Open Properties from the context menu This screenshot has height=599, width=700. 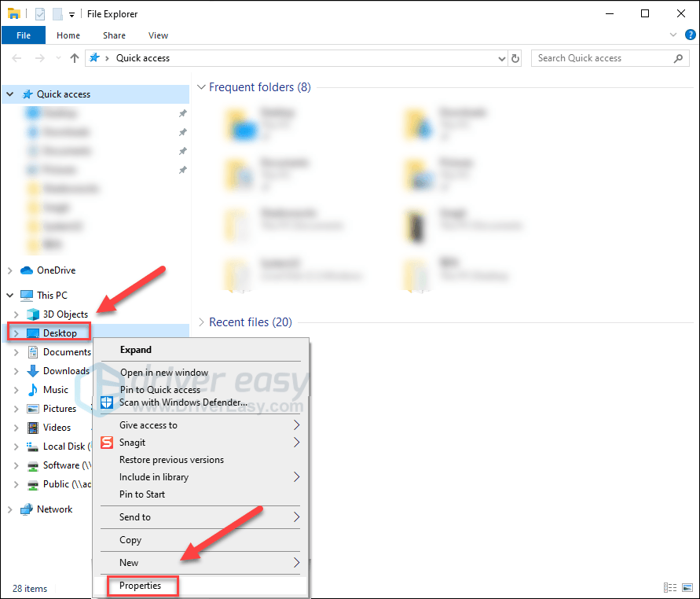click(142, 586)
